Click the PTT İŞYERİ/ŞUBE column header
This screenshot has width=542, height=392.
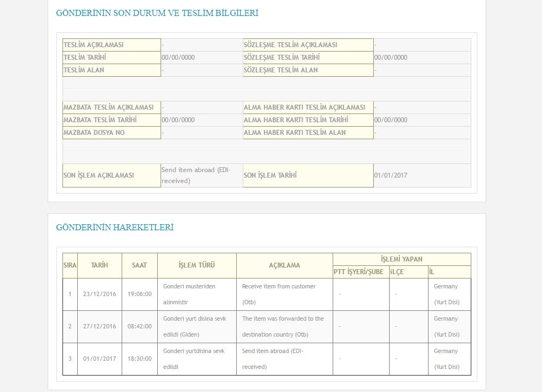(x=358, y=272)
